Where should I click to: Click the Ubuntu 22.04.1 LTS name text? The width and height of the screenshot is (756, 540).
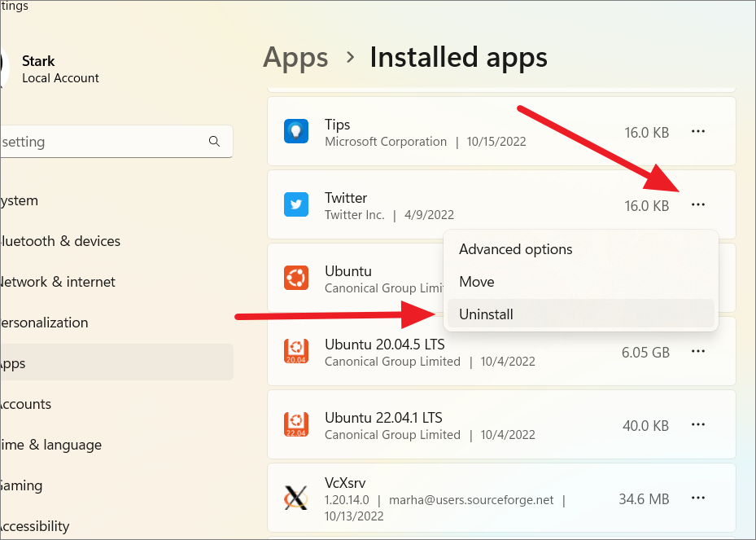(384, 418)
